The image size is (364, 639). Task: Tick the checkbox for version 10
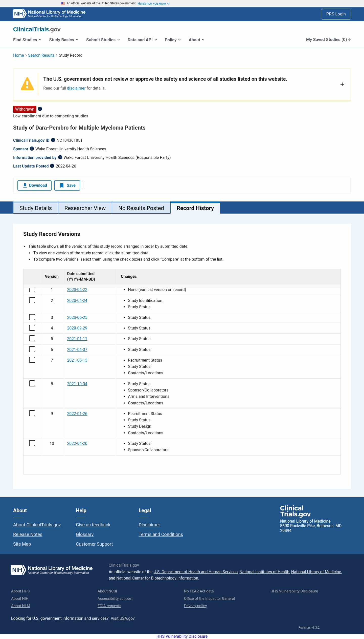(x=32, y=443)
